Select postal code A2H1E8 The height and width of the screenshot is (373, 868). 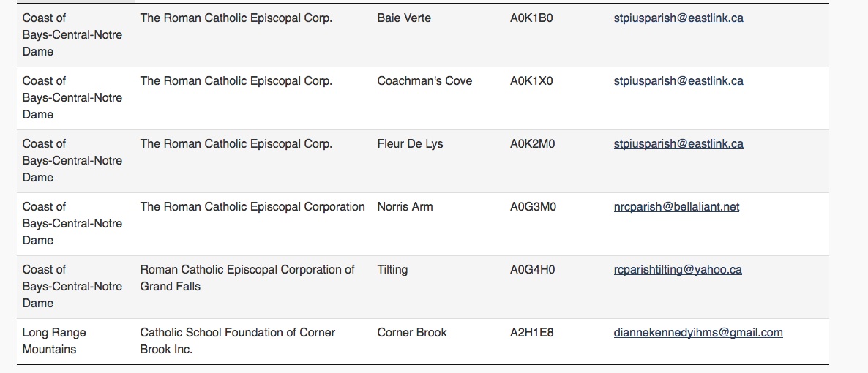[x=531, y=333]
